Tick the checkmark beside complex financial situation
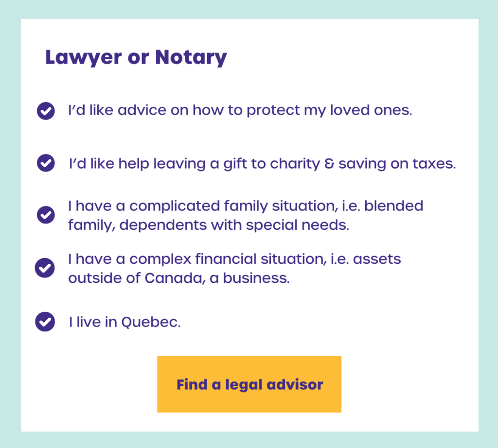Viewport: 498px width, 448px height. 45,268
